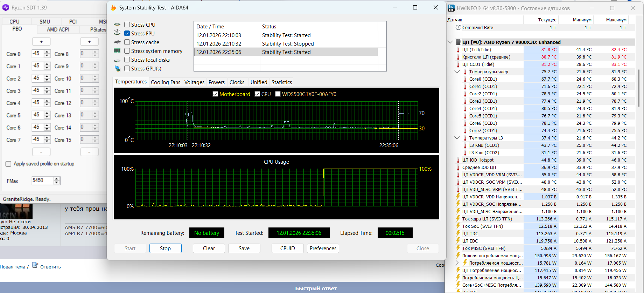Click the CPU chip icon beside Stress CPU
Screen dimensions: 644x293
(117, 25)
